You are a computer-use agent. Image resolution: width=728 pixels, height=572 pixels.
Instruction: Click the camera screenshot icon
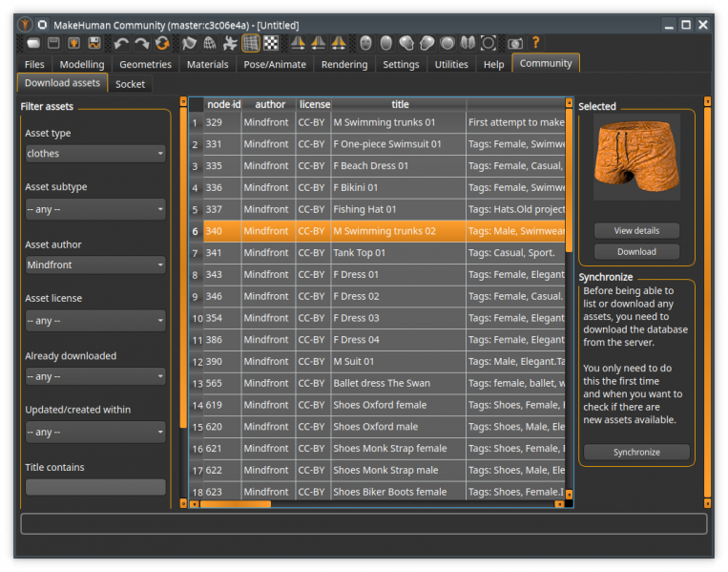click(x=514, y=43)
